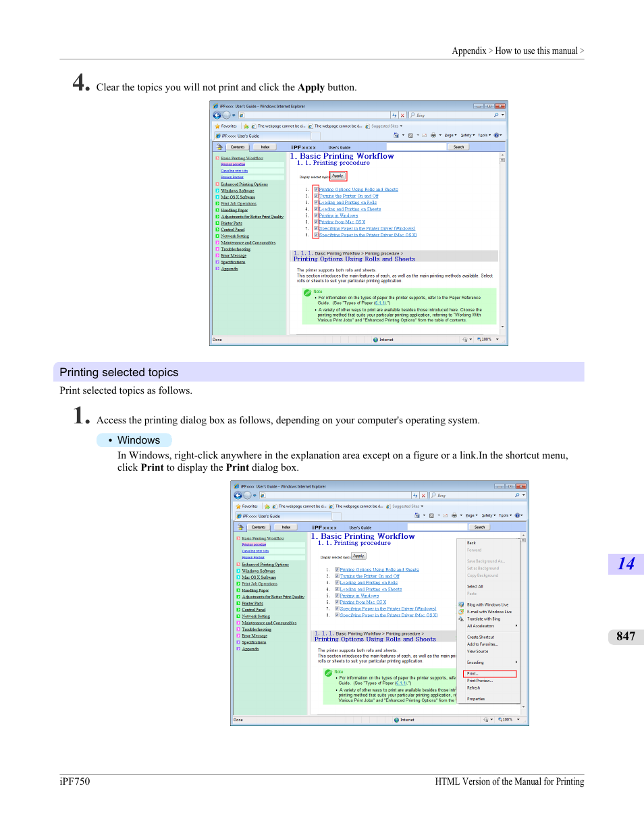Click the printer icon in lower browser command bar
Image resolution: width=644 pixels, height=834 pixels.
[x=454, y=515]
